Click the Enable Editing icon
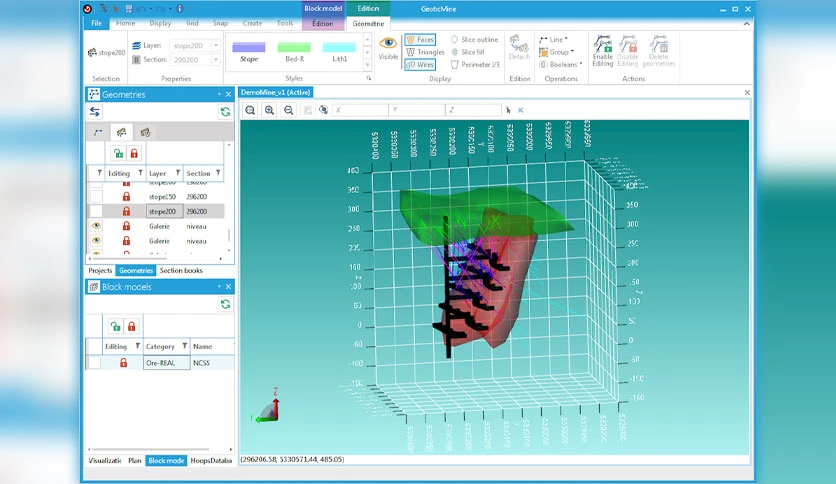The image size is (836, 484). pyautogui.click(x=602, y=51)
